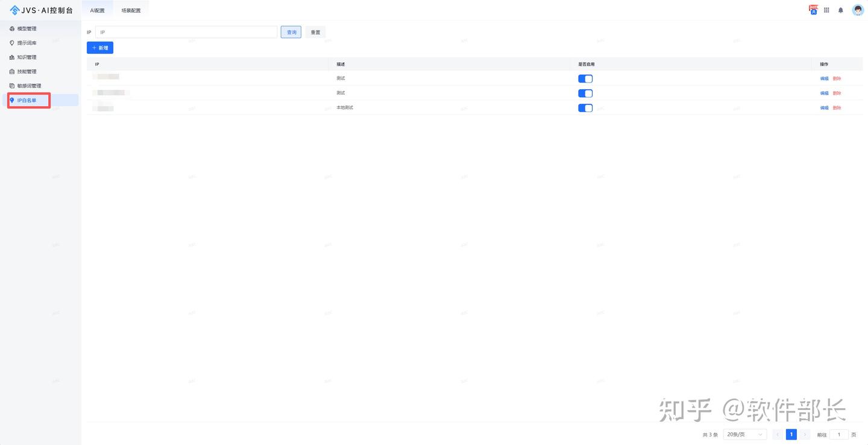The image size is (868, 445).
Task: Open the apps grid icon
Action: tap(827, 10)
